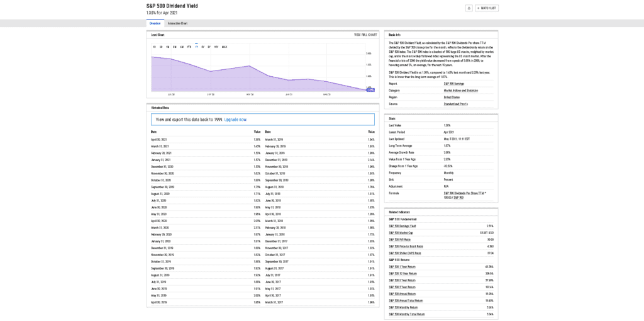Open S&P 500 Earnings Yield indicator
Image resolution: width=644 pixels, height=321 pixels.
click(402, 225)
